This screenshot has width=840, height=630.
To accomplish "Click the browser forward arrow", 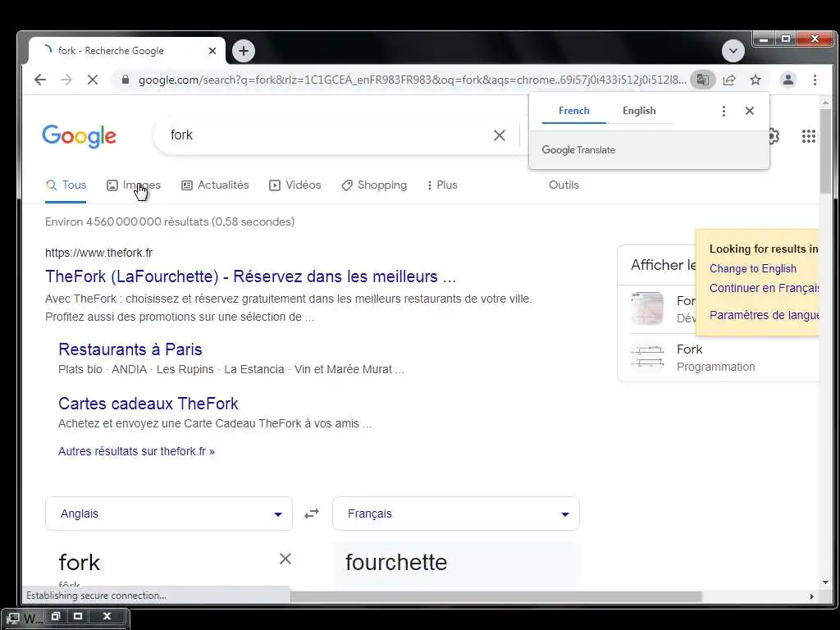I will (66, 80).
